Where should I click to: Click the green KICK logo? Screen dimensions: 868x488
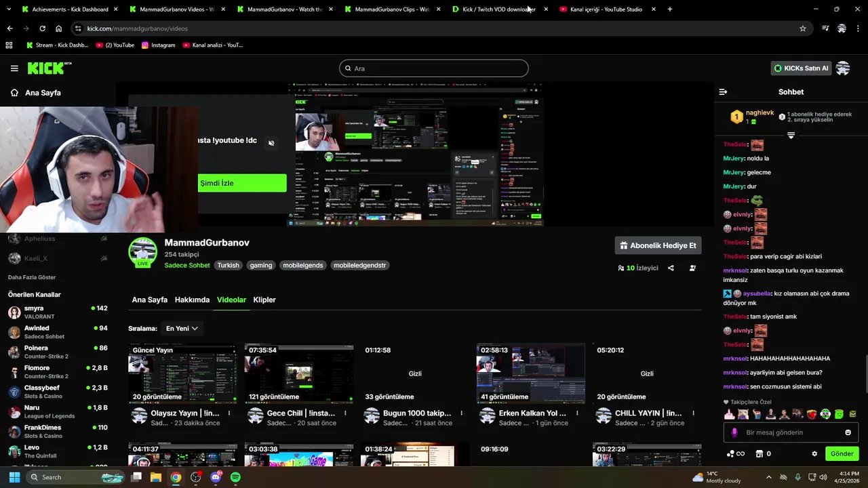click(49, 68)
